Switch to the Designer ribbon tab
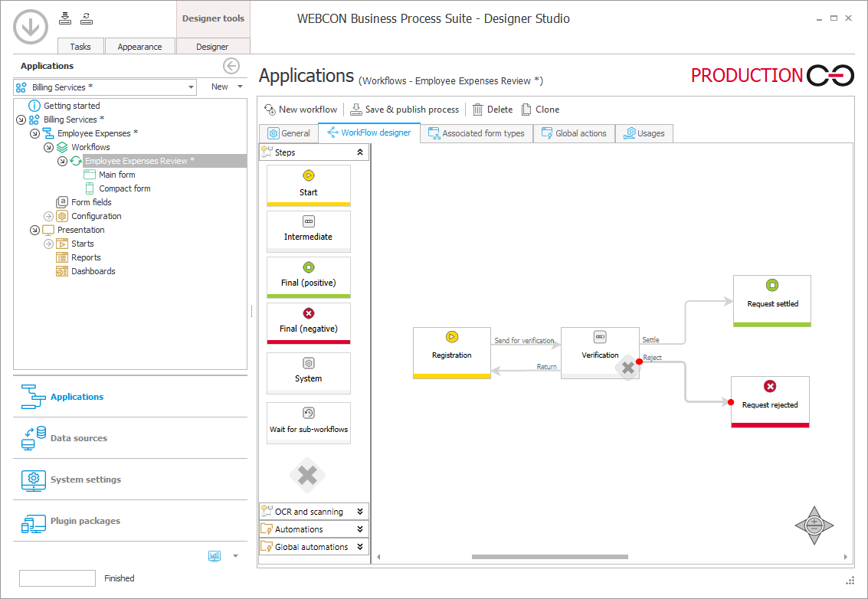This screenshot has width=868, height=599. point(212,47)
